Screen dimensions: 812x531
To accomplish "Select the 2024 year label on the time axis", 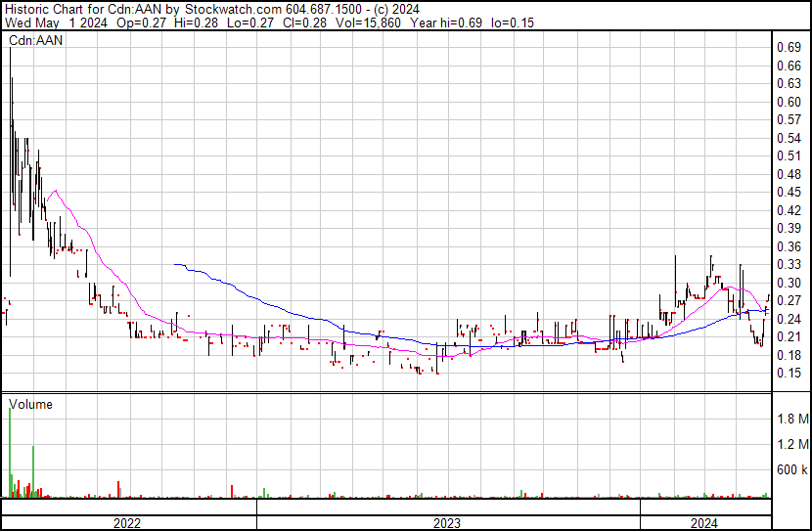I will (704, 523).
